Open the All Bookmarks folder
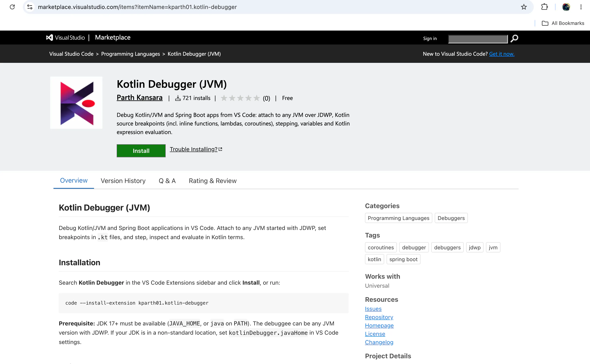 click(563, 23)
